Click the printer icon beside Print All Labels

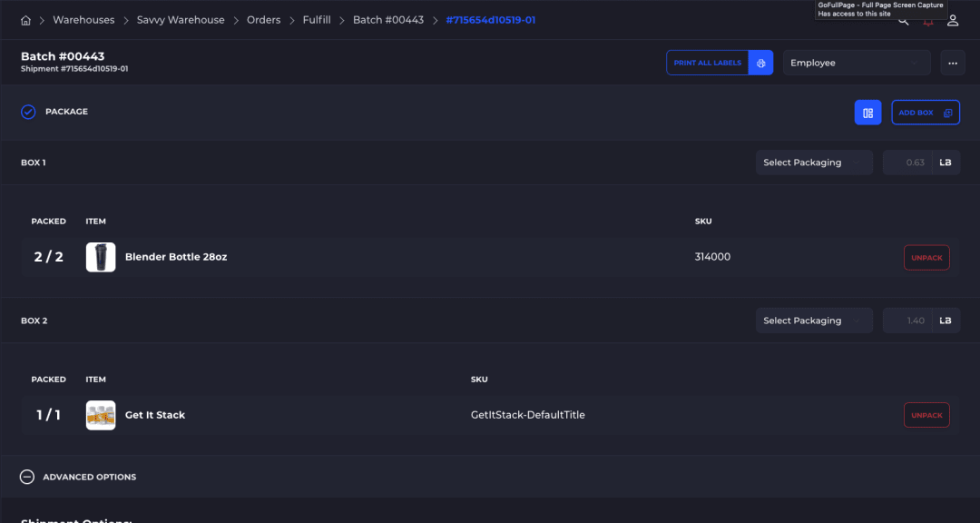[x=760, y=63]
